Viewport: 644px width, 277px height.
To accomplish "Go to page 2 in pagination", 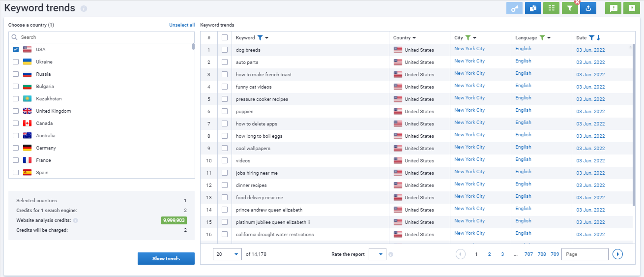I will click(489, 254).
